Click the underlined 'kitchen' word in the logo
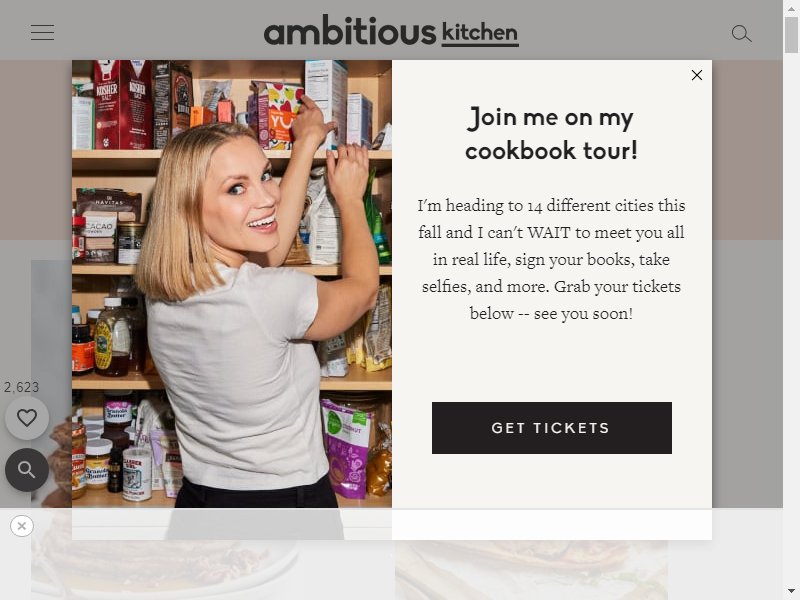Screen dimensions: 800x600 [480, 33]
